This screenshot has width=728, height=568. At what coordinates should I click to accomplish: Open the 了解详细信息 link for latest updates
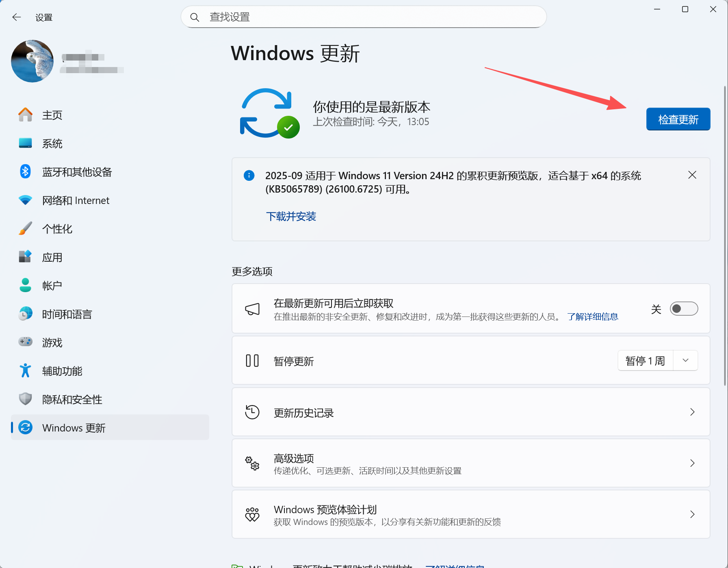coord(593,317)
